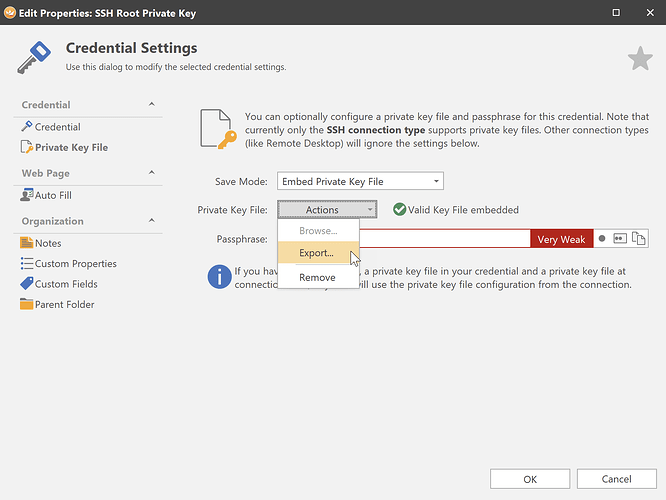Open Custom Fields with tag icon
666x500 pixels.
tap(65, 284)
